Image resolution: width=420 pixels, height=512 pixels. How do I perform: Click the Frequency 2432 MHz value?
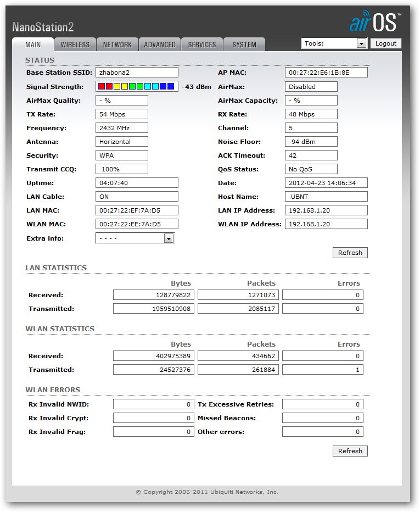coord(122,128)
